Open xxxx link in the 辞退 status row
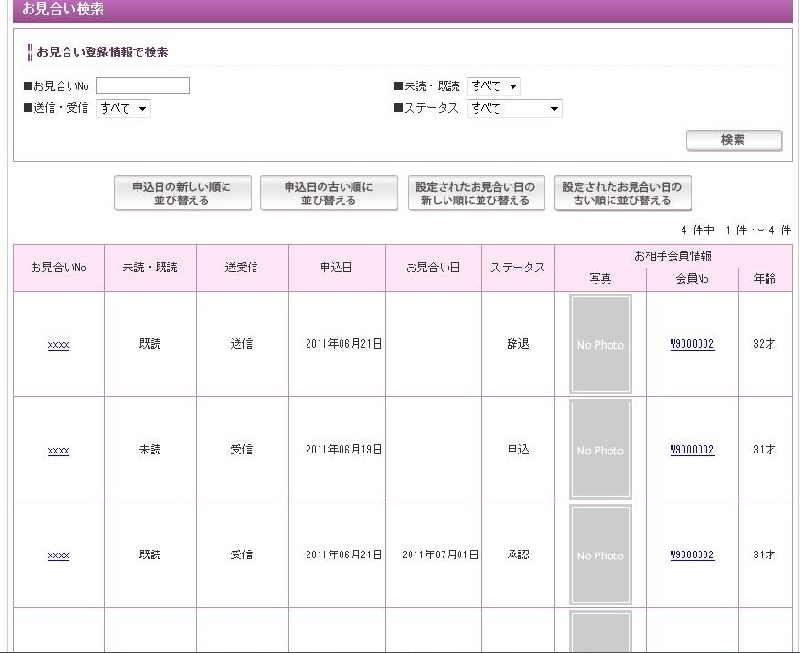This screenshot has width=800, height=653. pos(58,345)
